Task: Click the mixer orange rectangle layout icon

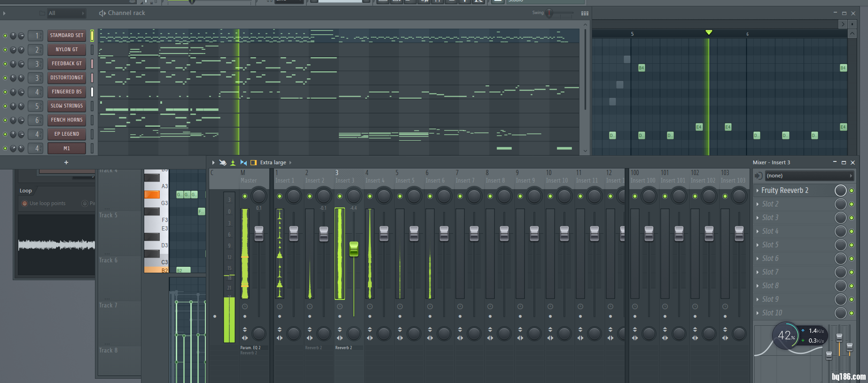Action: coord(253,162)
